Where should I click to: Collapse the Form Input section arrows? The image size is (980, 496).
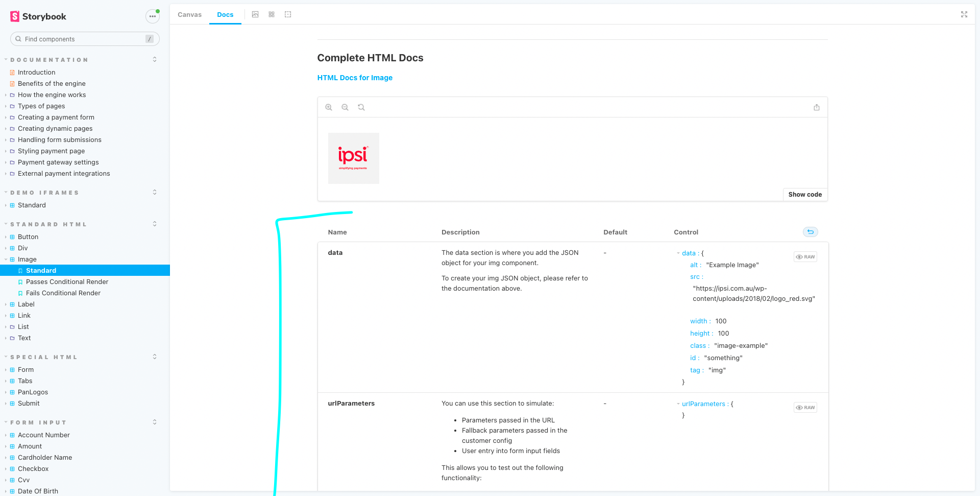155,422
